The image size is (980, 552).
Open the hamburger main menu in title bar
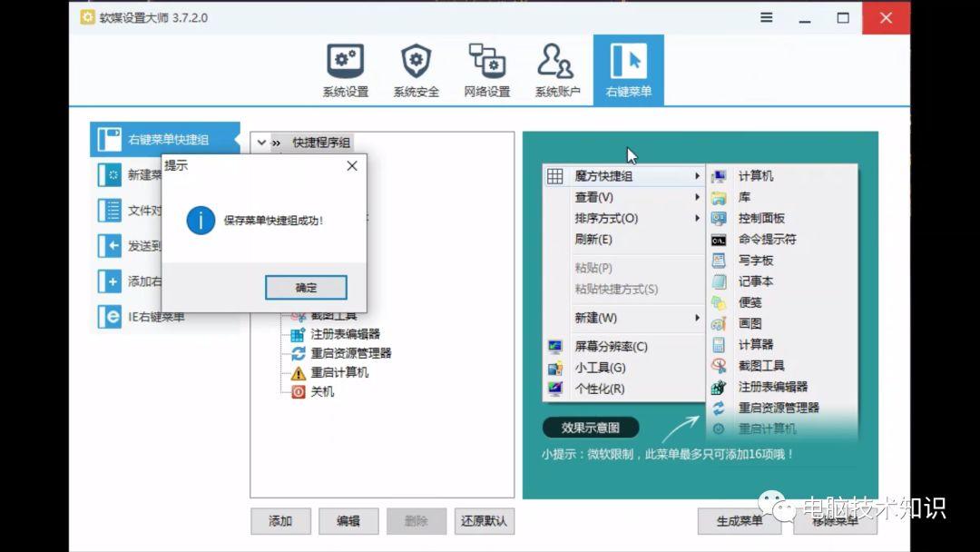click(x=766, y=17)
